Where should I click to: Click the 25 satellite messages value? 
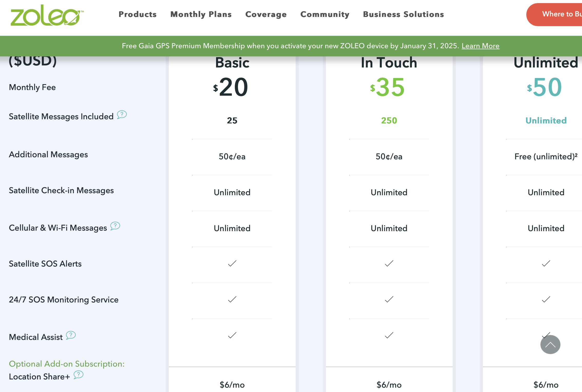click(232, 121)
